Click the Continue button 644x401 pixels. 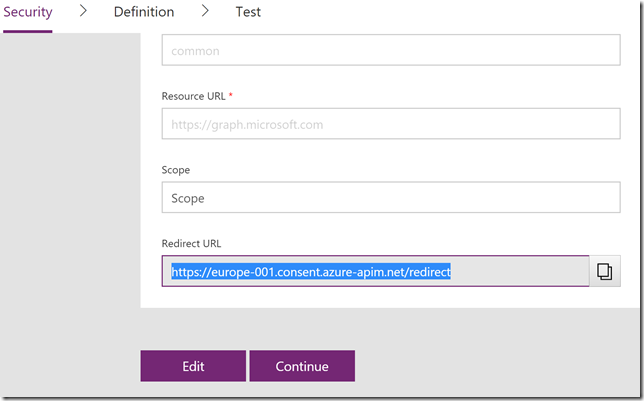(x=302, y=366)
